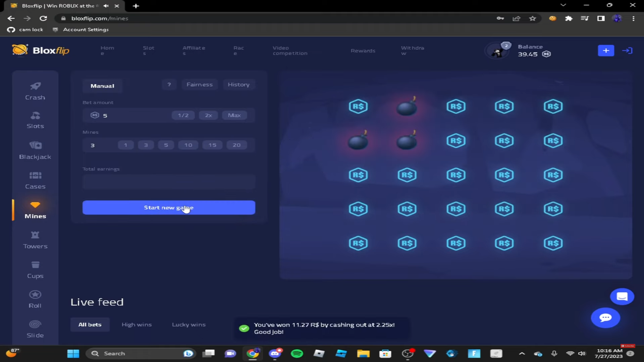Show hidden system tray icons

[x=522, y=354]
